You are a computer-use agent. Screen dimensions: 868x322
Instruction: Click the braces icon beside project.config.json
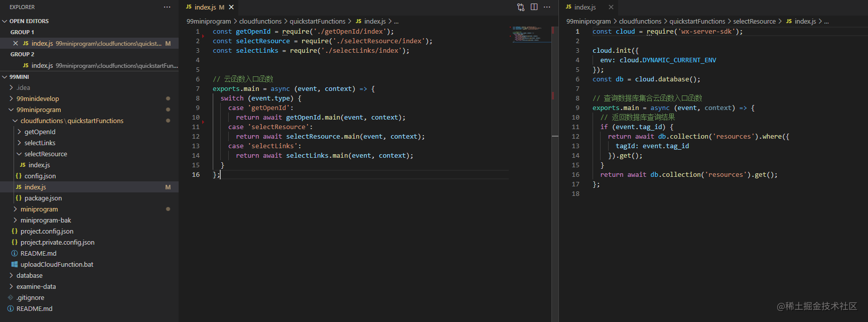tap(15, 232)
